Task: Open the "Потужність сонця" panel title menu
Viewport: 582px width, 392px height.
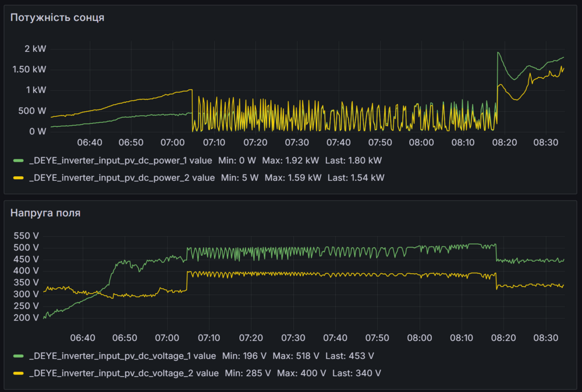Action: (x=58, y=17)
